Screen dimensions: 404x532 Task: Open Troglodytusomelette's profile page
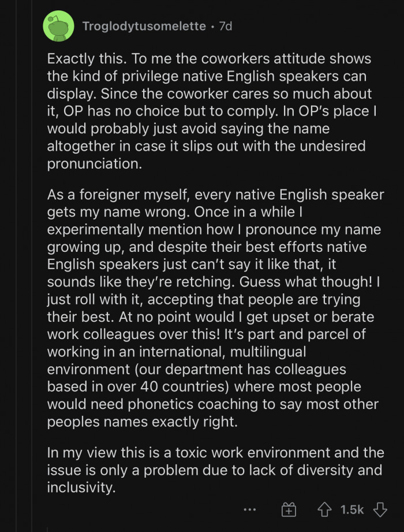(x=144, y=25)
